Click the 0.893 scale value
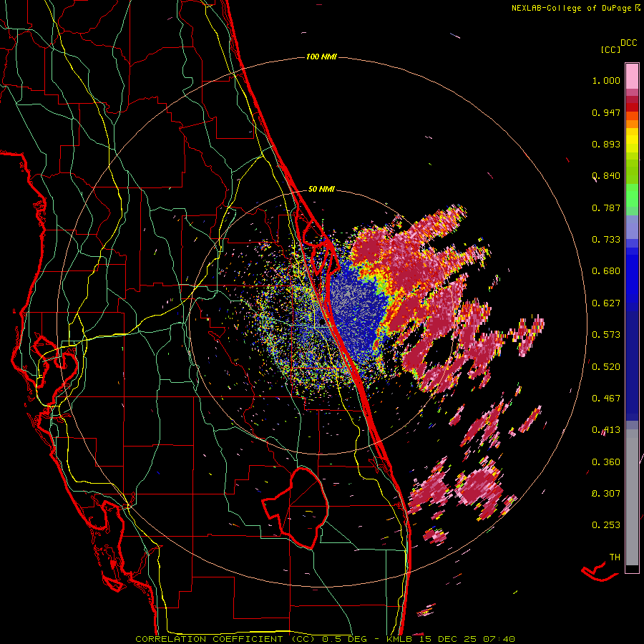This screenshot has height=644, width=644. (x=606, y=144)
